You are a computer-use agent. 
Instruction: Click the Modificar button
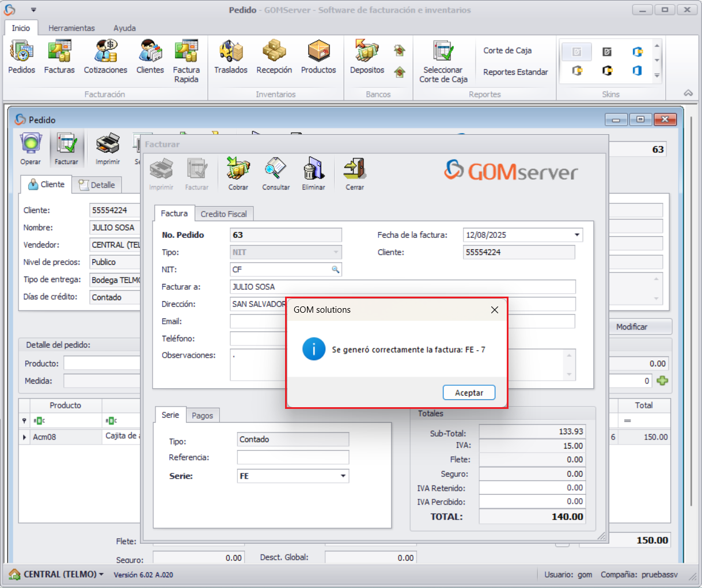coord(632,327)
